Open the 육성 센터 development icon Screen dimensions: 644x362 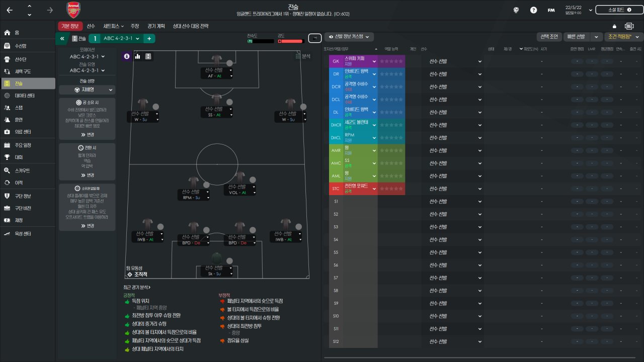click(7, 234)
